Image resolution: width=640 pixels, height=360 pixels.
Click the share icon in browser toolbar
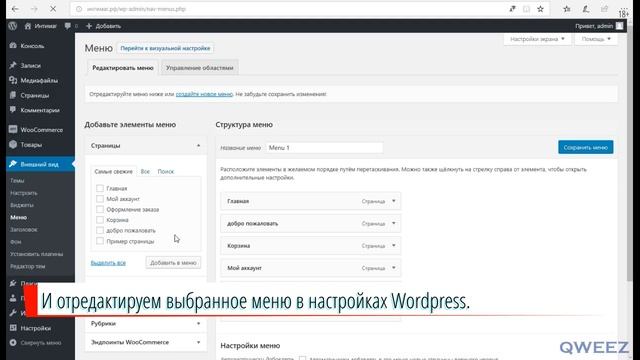click(604, 9)
